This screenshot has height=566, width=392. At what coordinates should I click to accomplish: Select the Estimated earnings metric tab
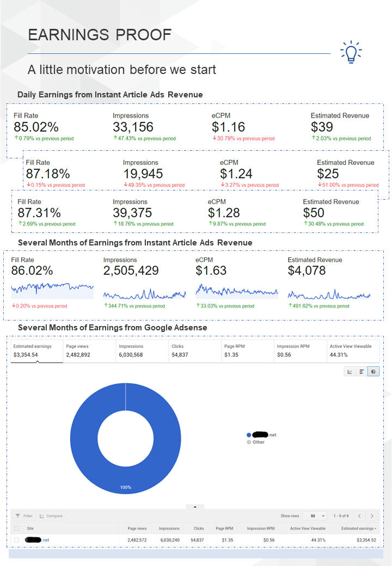coord(37,350)
